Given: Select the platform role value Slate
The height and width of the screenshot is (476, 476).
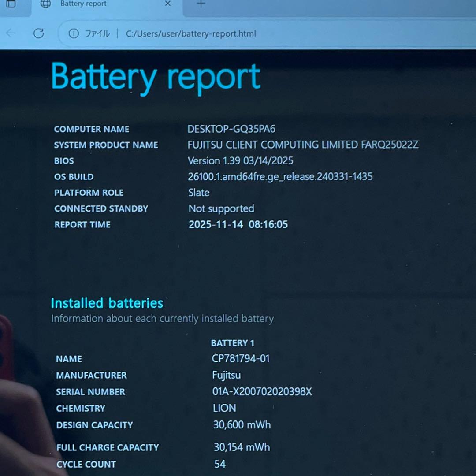Looking at the screenshot, I should pos(199,193).
